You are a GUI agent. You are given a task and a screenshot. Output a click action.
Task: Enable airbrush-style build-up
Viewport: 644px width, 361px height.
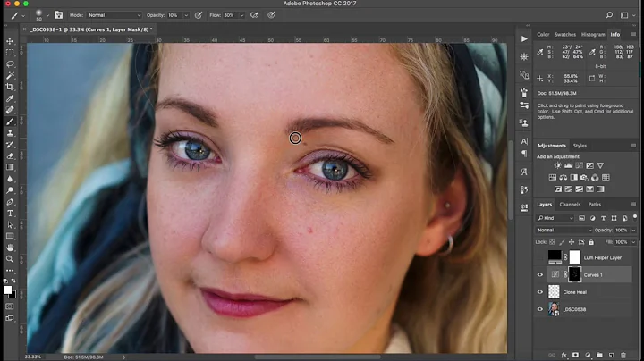[x=254, y=15]
